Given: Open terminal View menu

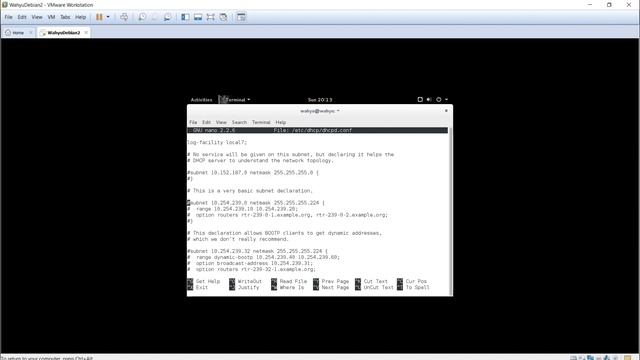Looking at the screenshot, I should (x=221, y=122).
